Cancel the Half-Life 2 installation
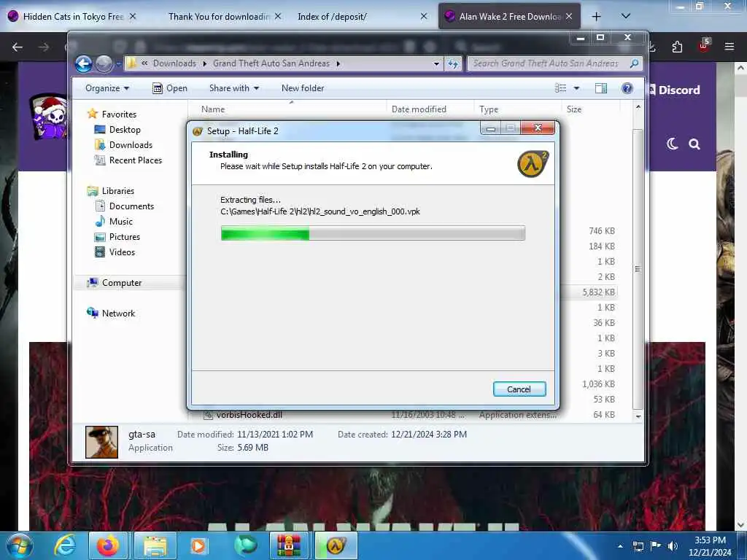 (x=519, y=389)
